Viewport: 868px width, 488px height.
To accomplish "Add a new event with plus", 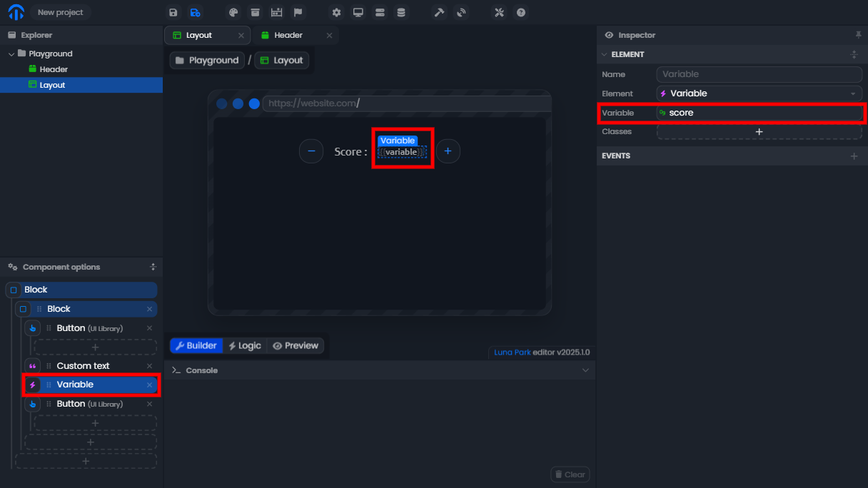I will tap(854, 156).
